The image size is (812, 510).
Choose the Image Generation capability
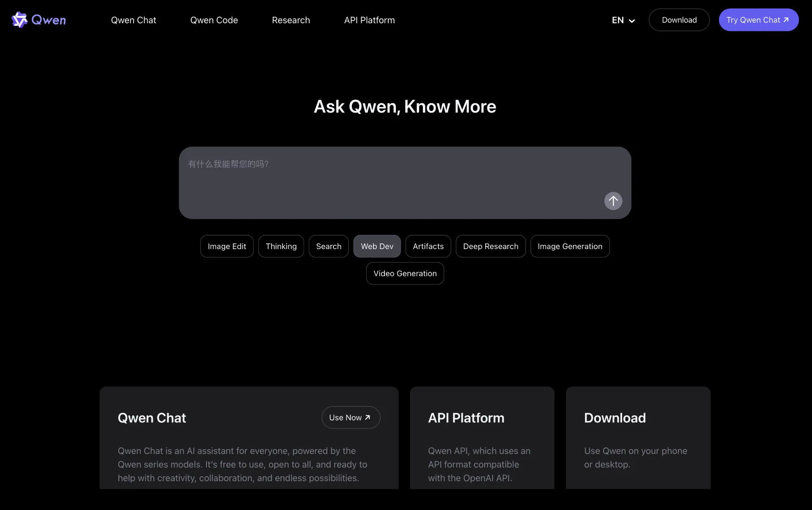[570, 246]
